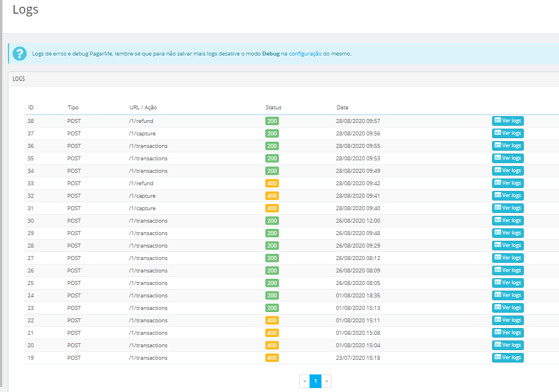Image resolution: width=559 pixels, height=392 pixels.
Task: Click the Logs page title
Action: [26, 10]
